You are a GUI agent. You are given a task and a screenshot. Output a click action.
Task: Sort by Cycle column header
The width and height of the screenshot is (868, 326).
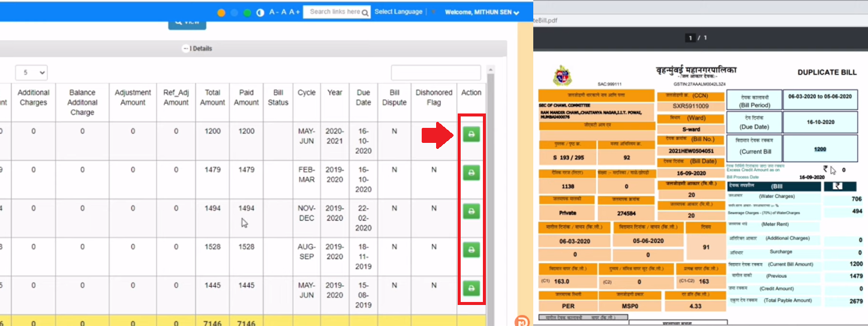307,102
